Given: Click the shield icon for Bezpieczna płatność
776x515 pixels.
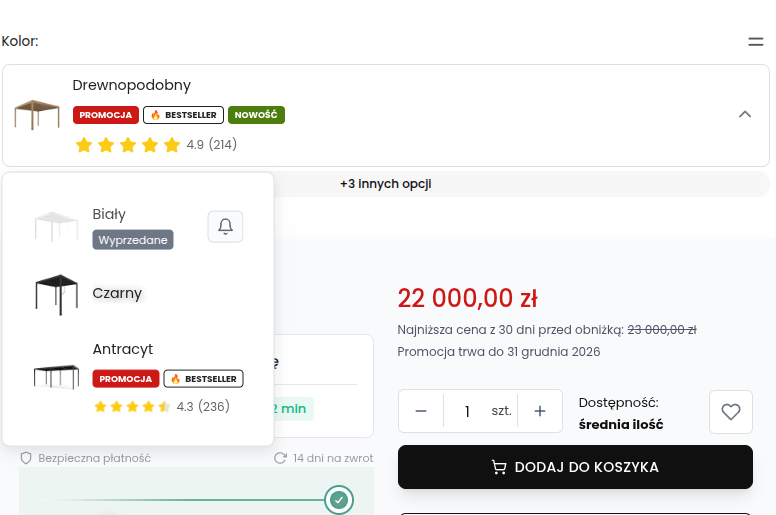Looking at the screenshot, I should (26, 458).
